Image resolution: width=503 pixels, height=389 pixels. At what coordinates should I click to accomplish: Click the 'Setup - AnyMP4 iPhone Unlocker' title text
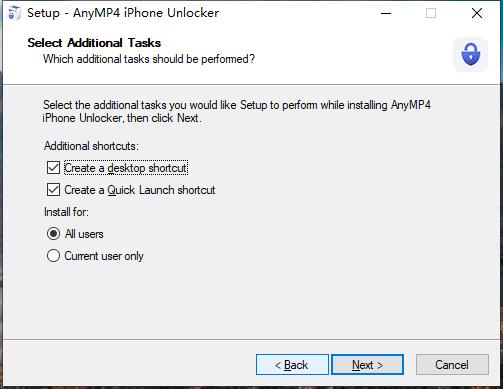tap(123, 13)
